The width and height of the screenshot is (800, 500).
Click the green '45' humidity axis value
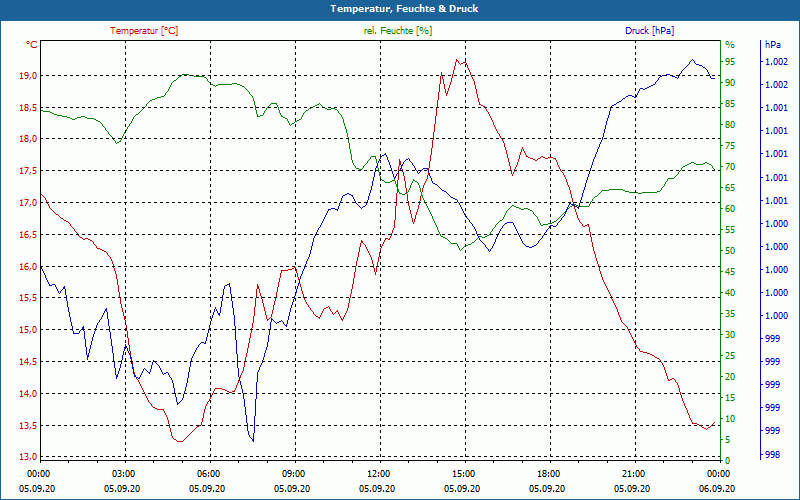[x=730, y=272]
